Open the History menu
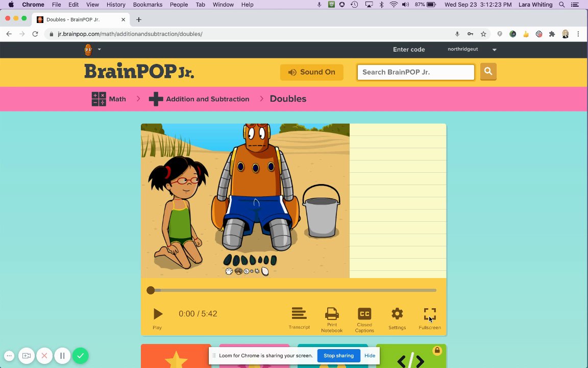This screenshot has width=588, height=368. pyautogui.click(x=116, y=5)
